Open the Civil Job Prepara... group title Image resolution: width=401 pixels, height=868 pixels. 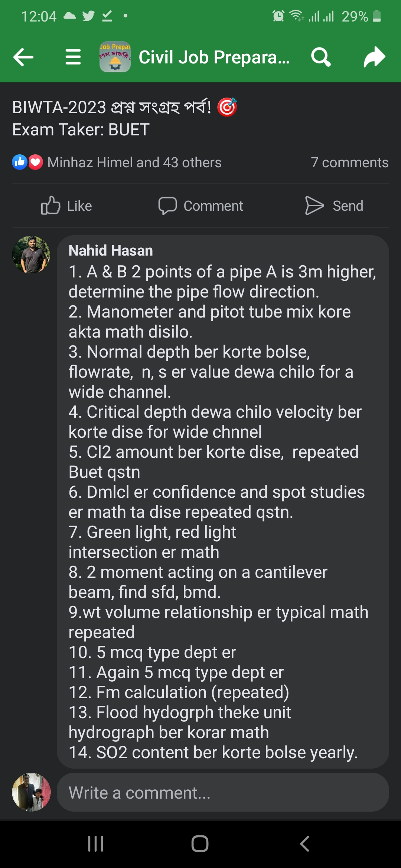coord(214,57)
